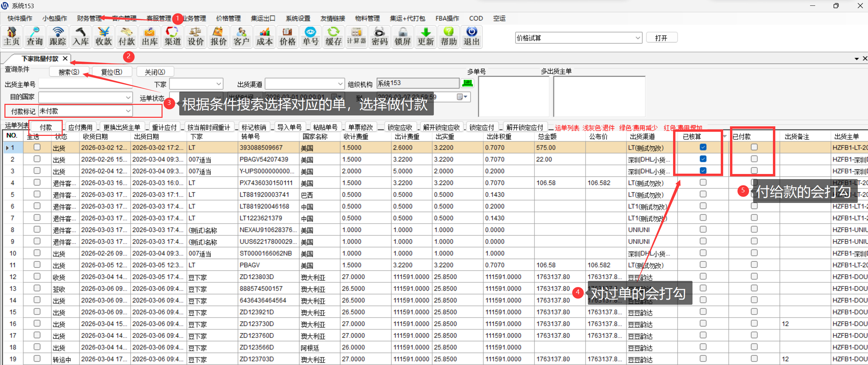Screen dimensions: 868x365
Task: Open the 出货渠道 dropdown list
Action: coord(340,84)
